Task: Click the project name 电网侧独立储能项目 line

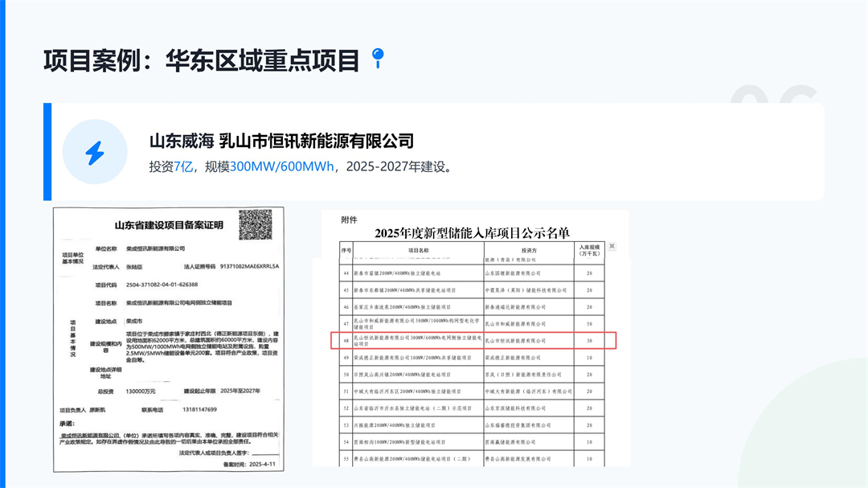Action: pyautogui.click(x=179, y=303)
